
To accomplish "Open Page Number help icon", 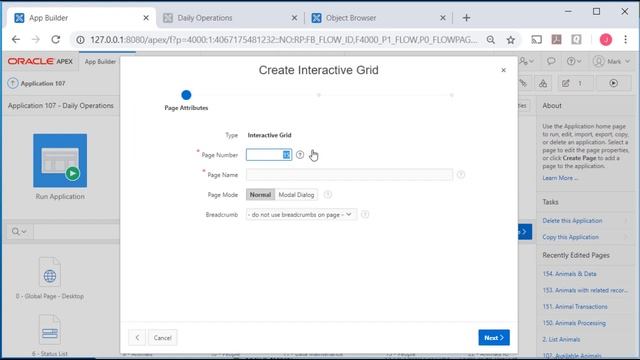I will click(x=300, y=155).
